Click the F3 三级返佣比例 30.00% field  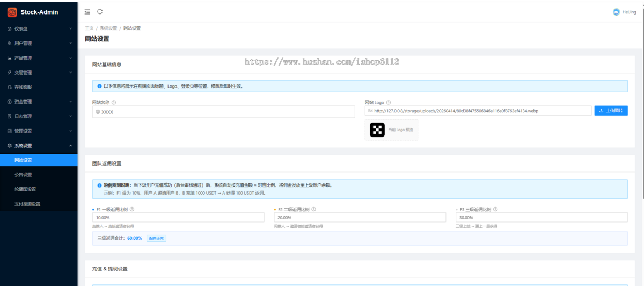(541, 217)
